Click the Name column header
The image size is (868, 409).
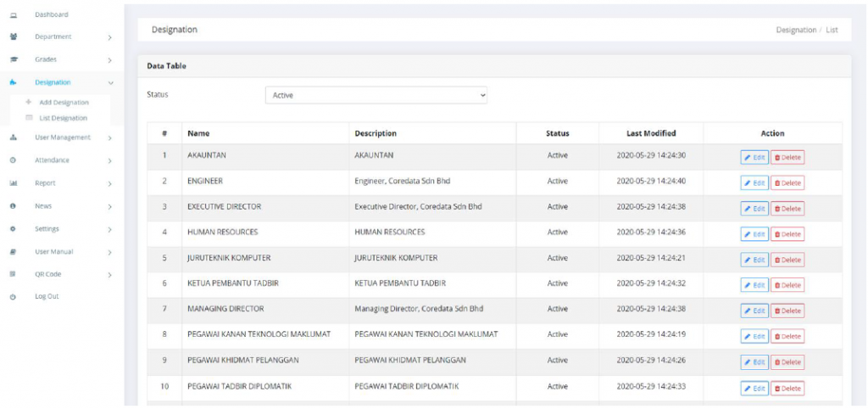coord(198,133)
